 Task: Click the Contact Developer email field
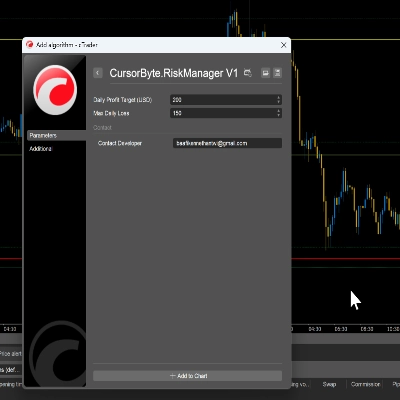(x=227, y=143)
